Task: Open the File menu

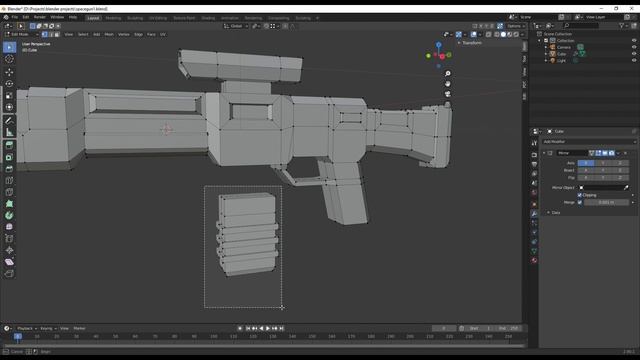Action: [x=15, y=17]
